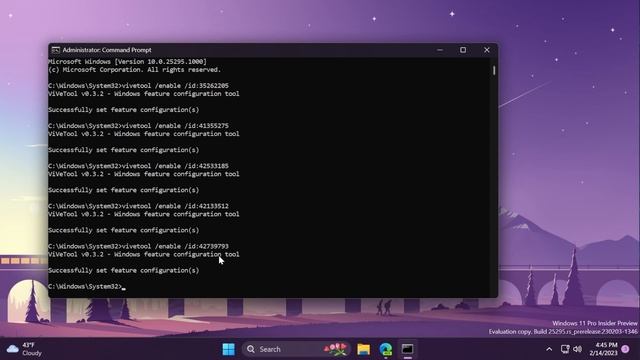Click the last C:\Windows\System32> prompt line
640x360 pixels.
point(87,287)
